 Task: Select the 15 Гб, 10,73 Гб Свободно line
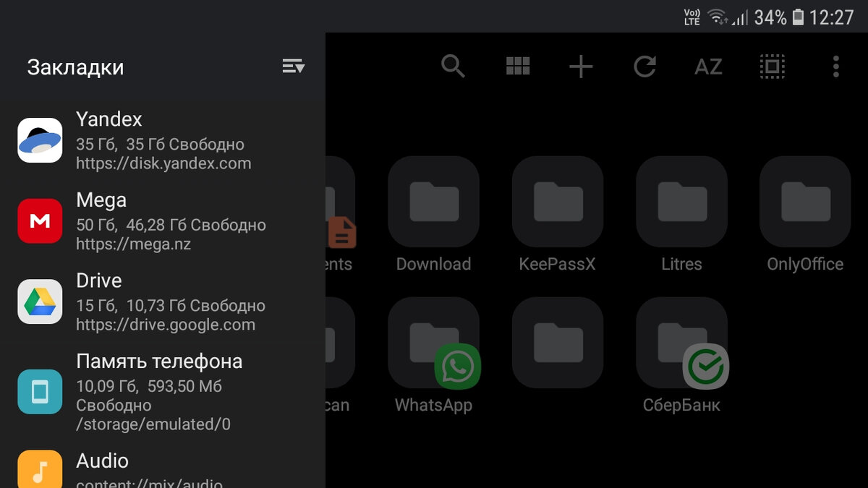[x=171, y=306]
